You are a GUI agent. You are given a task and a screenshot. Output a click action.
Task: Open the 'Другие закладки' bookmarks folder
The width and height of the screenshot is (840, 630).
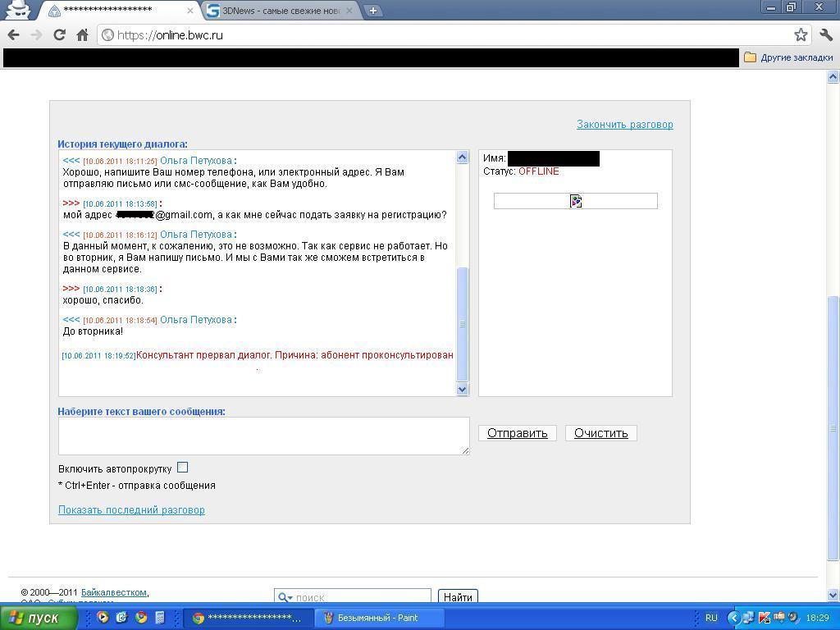click(x=788, y=57)
